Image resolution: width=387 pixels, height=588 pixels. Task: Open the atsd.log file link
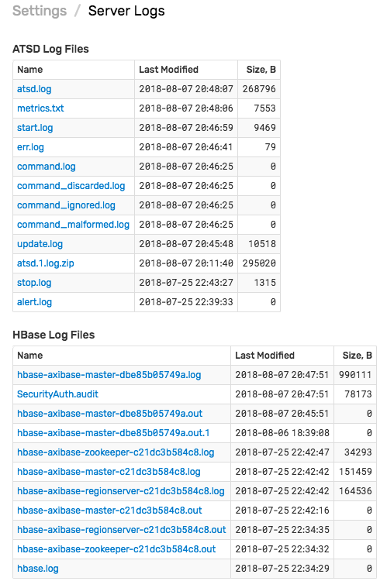(x=34, y=89)
